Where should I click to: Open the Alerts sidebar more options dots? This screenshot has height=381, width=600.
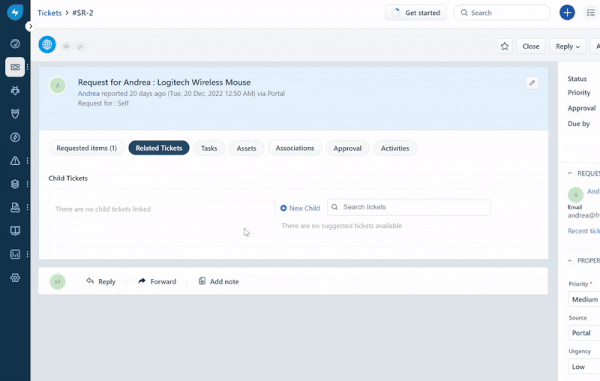click(28, 161)
